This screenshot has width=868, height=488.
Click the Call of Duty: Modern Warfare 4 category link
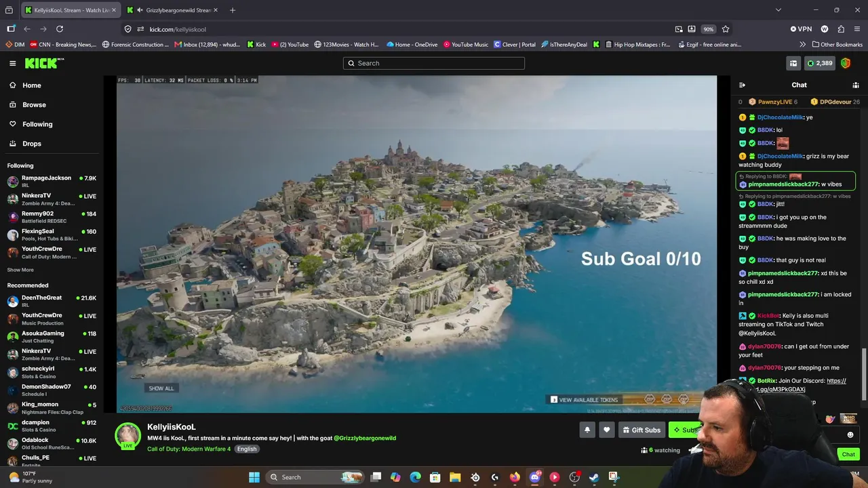coord(189,449)
